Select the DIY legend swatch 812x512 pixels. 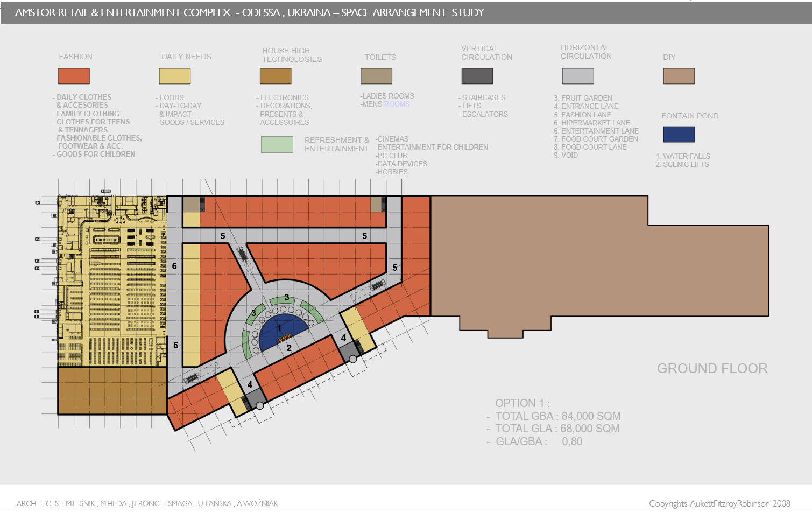coord(679,76)
